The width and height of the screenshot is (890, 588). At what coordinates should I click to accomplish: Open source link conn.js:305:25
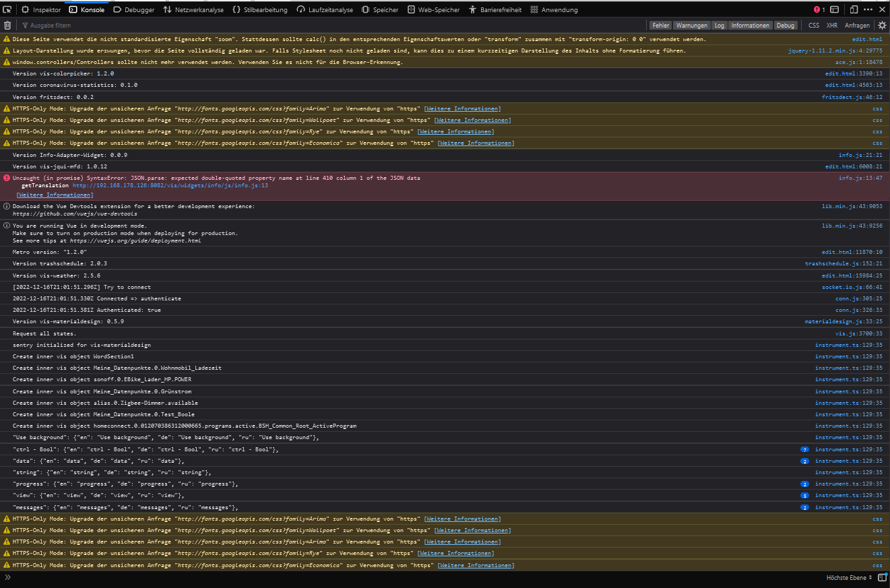pos(858,298)
